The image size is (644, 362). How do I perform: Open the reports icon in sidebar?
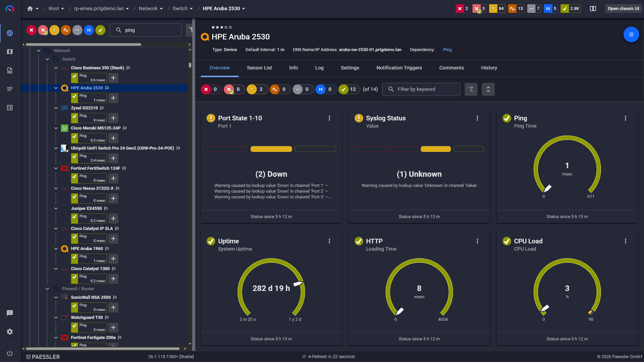tap(10, 70)
